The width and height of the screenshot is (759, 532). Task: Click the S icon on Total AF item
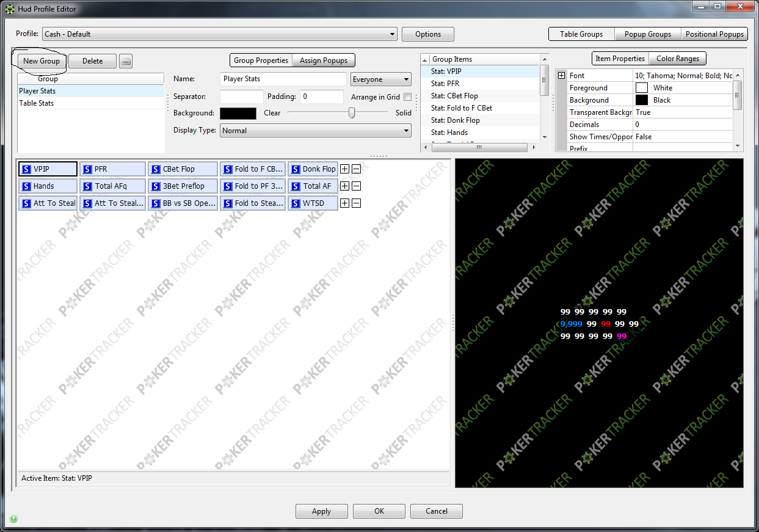296,186
